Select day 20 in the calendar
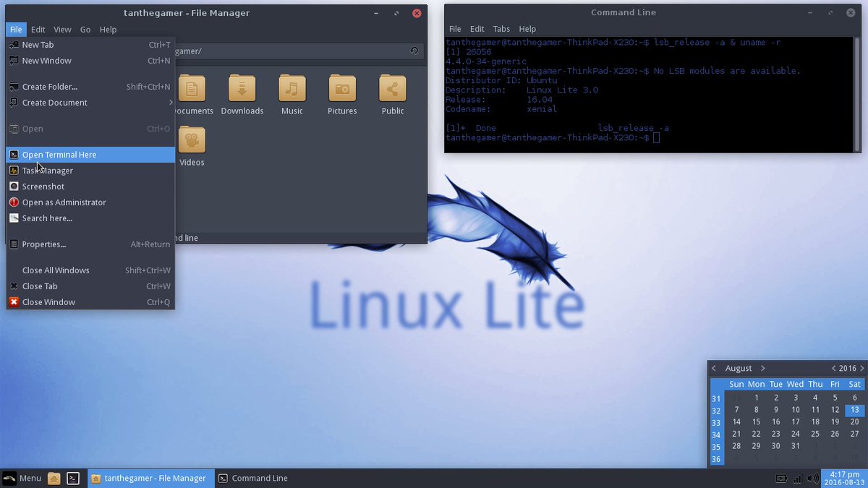Screen dimensions: 868x488 click(854, 421)
